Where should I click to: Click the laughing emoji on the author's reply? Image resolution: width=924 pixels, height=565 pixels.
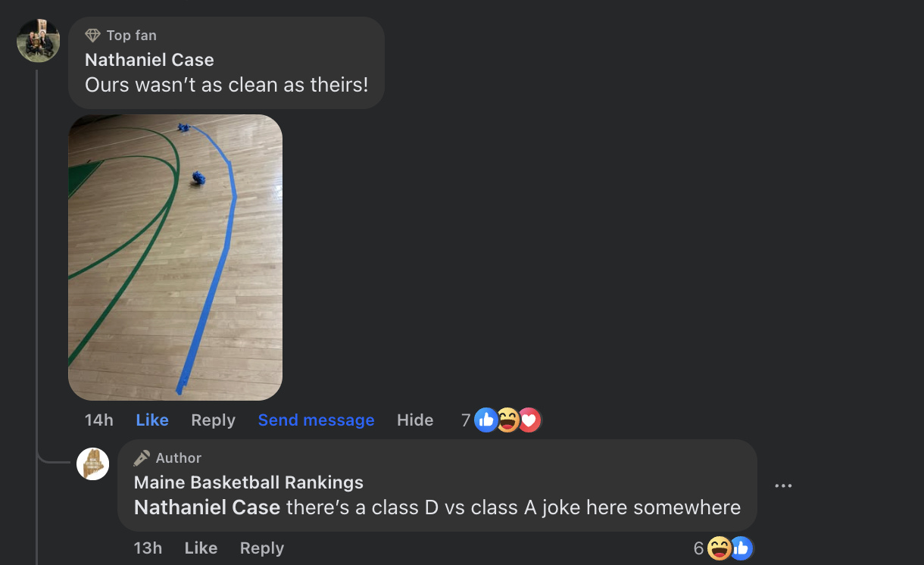pyautogui.click(x=719, y=548)
